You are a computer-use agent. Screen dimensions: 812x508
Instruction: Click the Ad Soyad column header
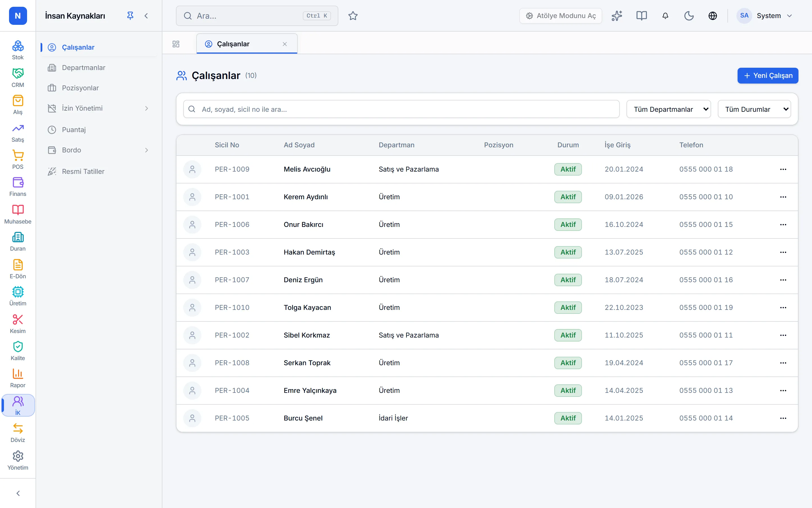(299, 145)
